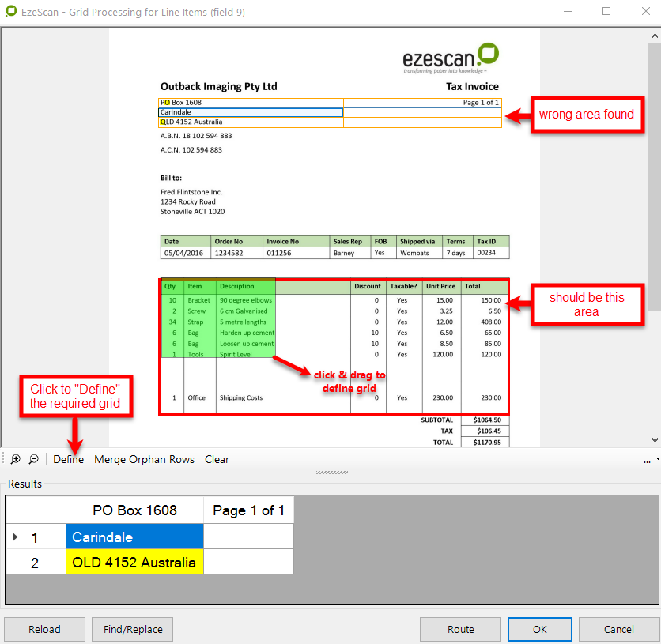
Task: Click the PO Box 1608 column header
Action: point(134,510)
